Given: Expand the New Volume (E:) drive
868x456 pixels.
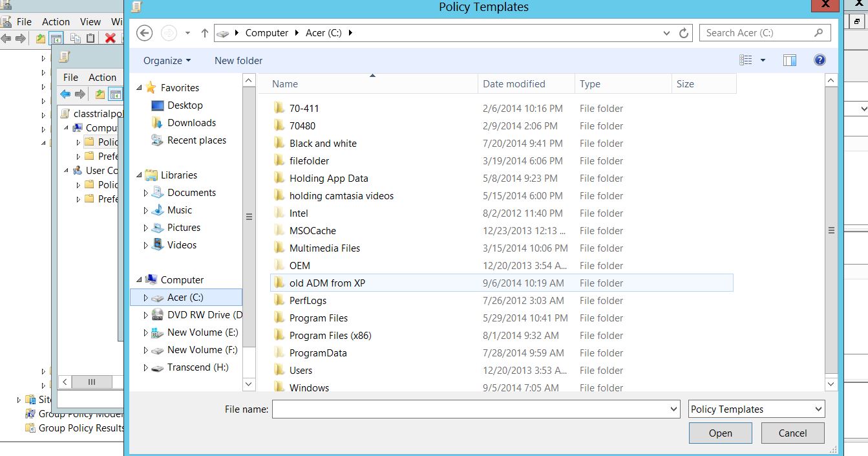Looking at the screenshot, I should tap(146, 332).
